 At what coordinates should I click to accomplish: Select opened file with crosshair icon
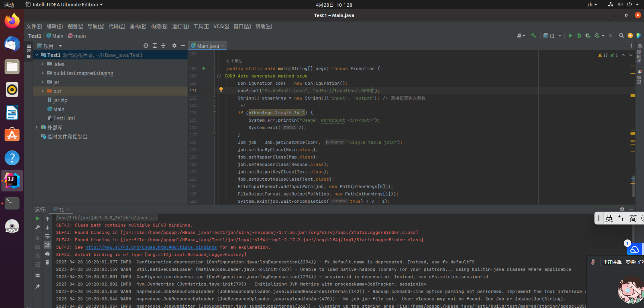tap(146, 46)
